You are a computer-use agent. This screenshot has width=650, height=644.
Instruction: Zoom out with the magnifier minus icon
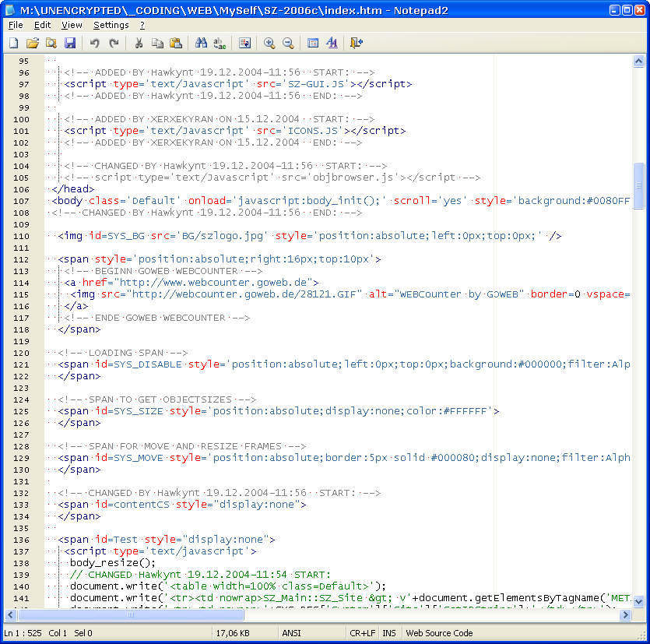pyautogui.click(x=288, y=43)
